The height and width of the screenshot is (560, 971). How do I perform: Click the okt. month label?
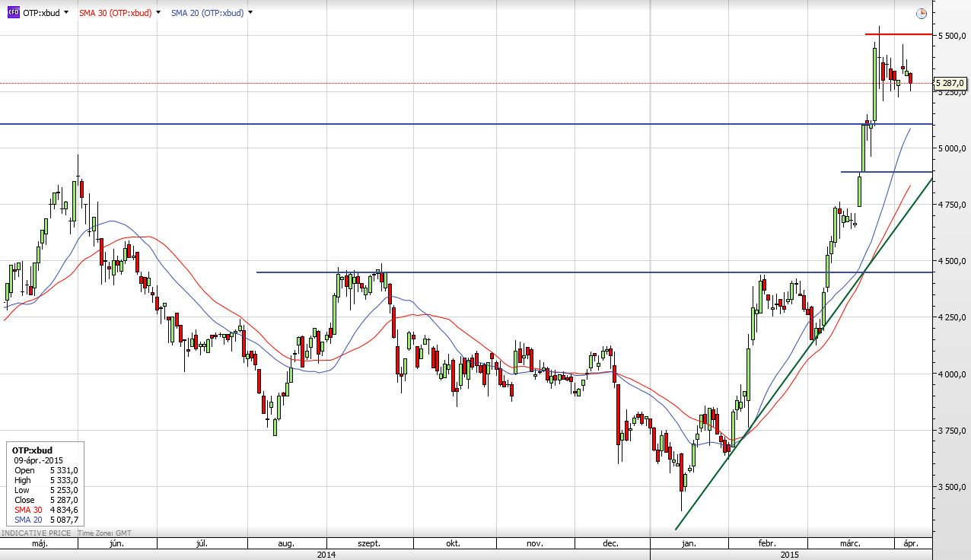454,543
